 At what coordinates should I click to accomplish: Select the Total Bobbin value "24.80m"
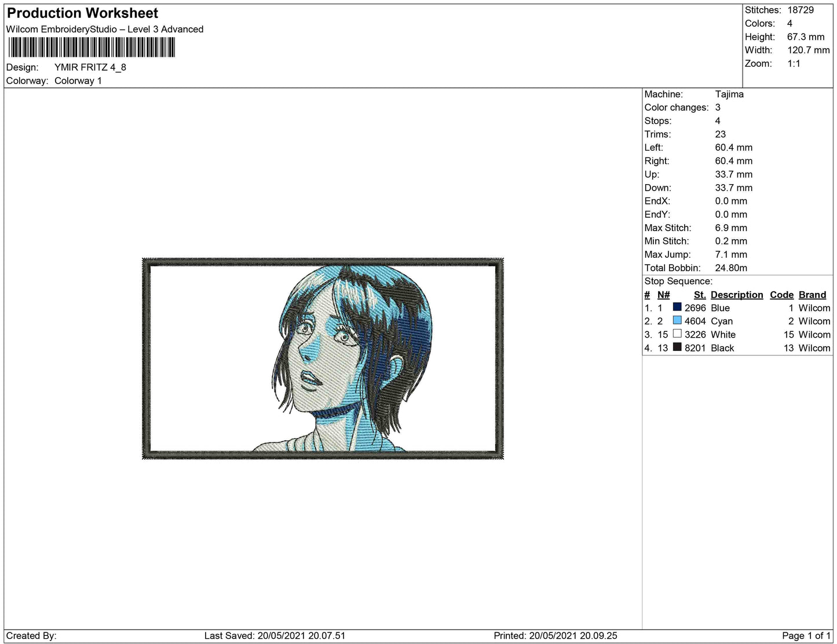731,268
